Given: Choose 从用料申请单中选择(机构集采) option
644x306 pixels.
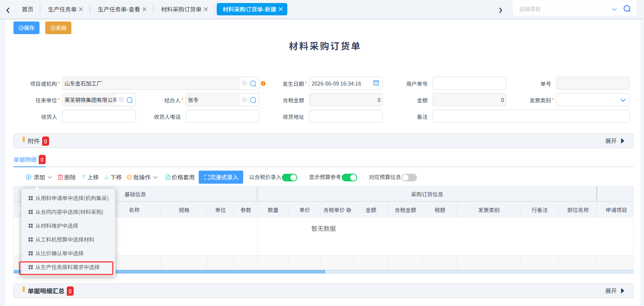Looking at the screenshot, I should [68, 198].
